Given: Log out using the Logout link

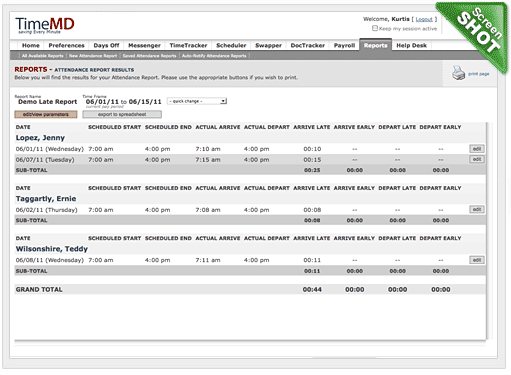Looking at the screenshot, I should (x=424, y=19).
